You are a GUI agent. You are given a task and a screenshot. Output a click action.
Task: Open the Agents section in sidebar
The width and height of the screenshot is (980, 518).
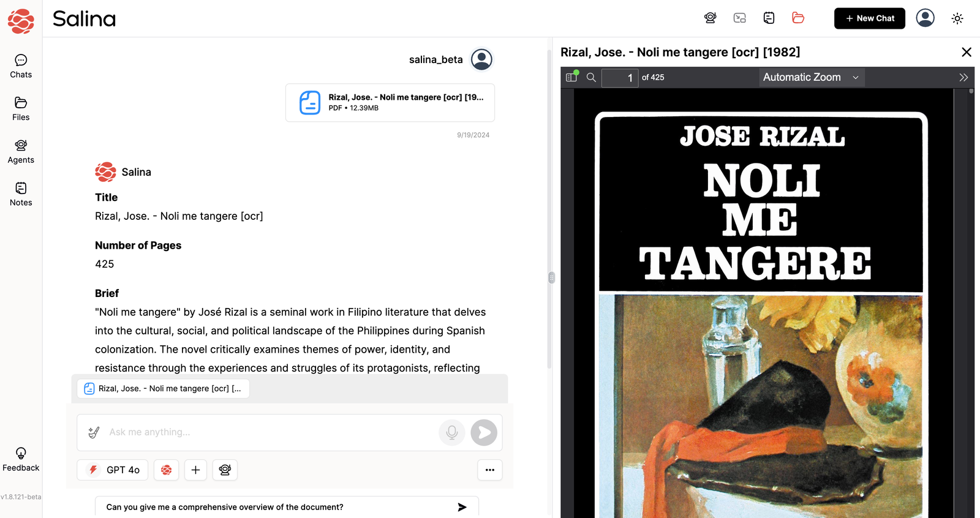tap(21, 152)
